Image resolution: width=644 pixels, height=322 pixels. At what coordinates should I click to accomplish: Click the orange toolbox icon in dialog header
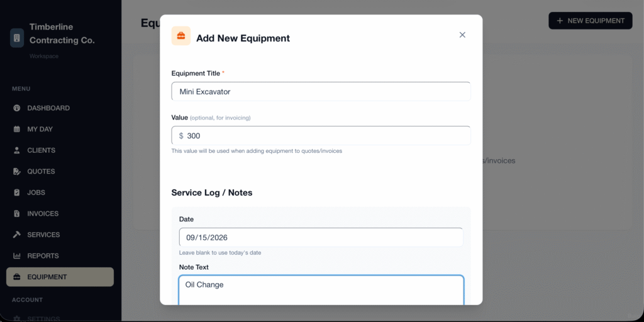(181, 36)
